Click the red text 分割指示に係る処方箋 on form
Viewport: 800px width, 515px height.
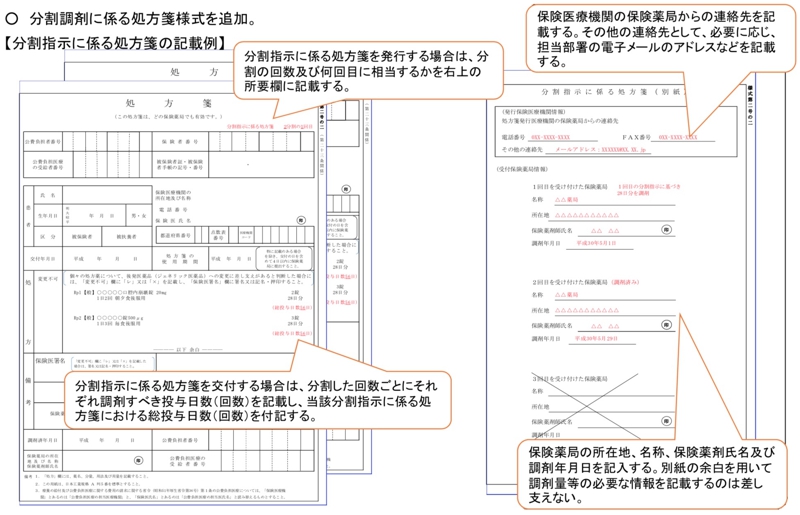point(250,126)
